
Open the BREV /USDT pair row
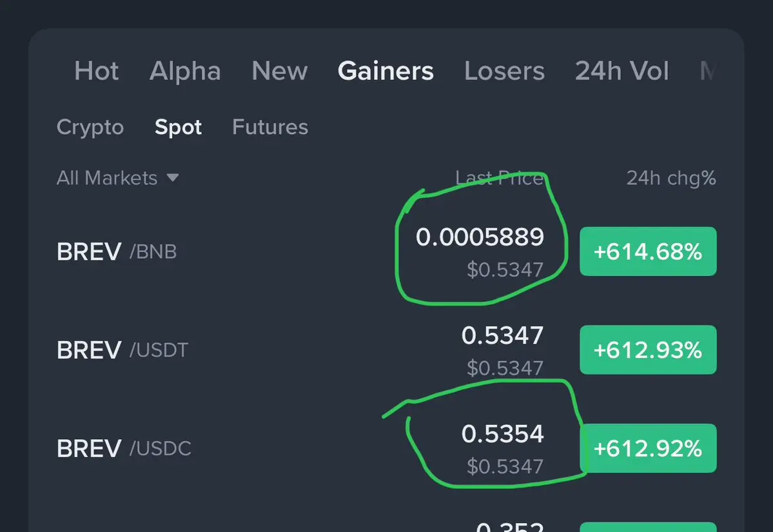[x=122, y=350]
